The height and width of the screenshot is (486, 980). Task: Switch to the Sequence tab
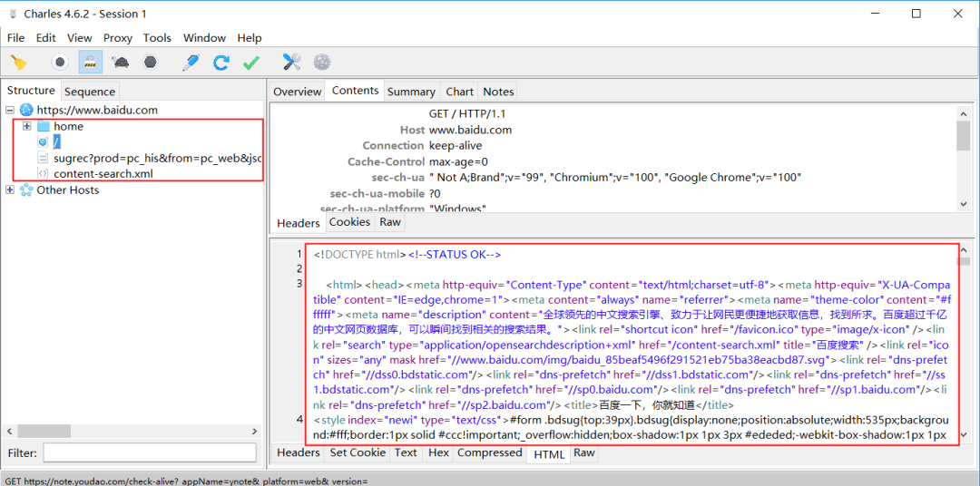[x=90, y=92]
